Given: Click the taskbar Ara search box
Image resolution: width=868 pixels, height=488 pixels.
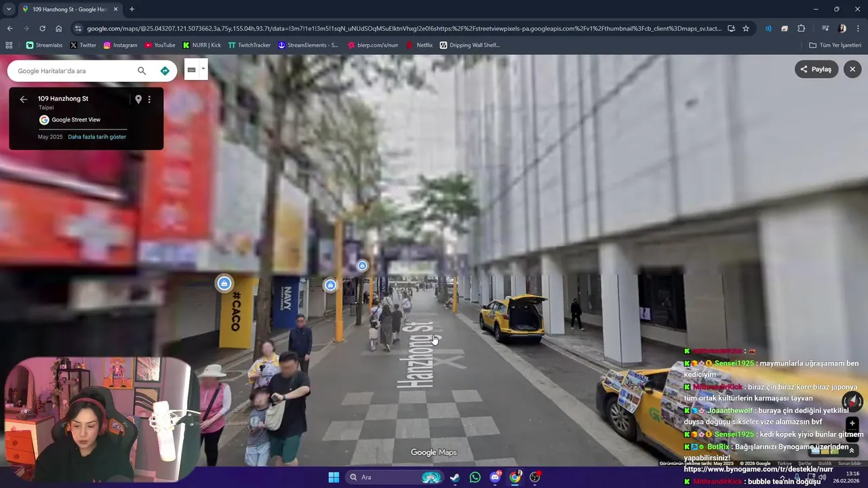Looking at the screenshot, I should click(x=395, y=477).
